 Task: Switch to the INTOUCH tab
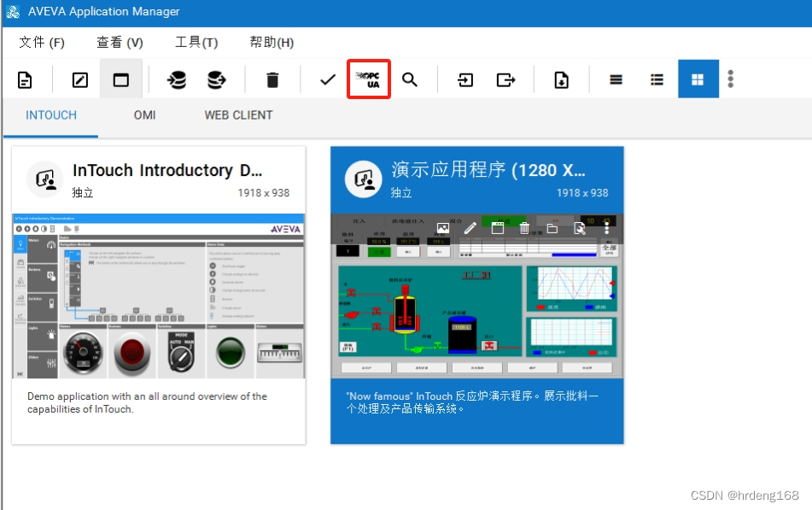(50, 115)
